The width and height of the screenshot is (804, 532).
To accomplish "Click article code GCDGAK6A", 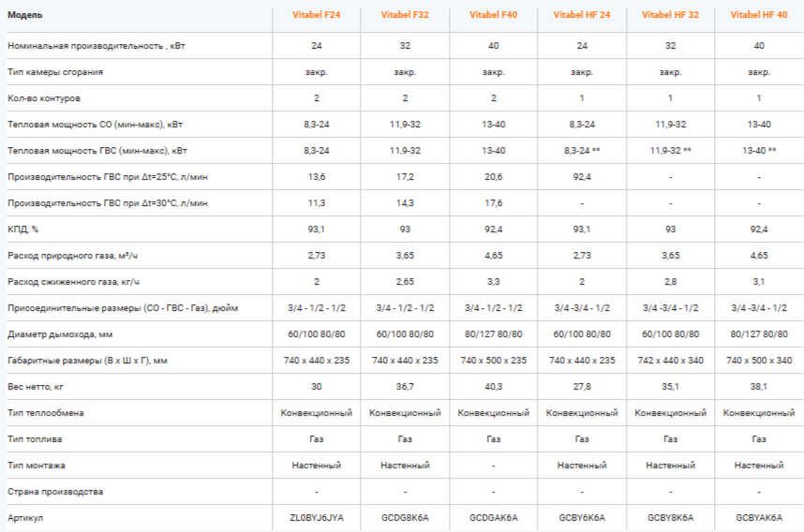I will 493,518.
